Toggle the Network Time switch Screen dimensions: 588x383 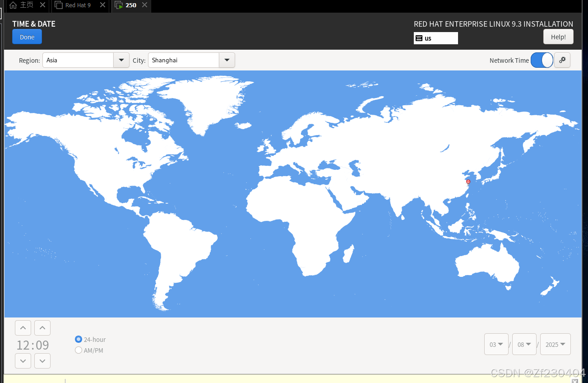542,60
